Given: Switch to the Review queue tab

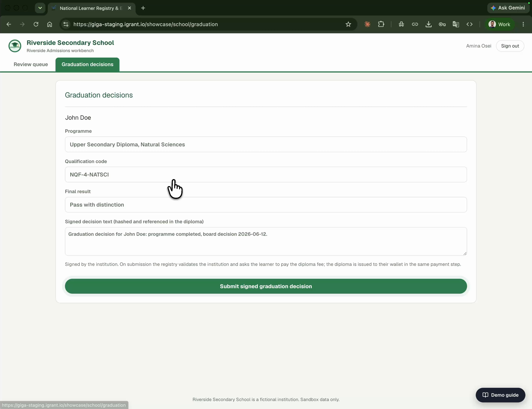Looking at the screenshot, I should 31,65.
